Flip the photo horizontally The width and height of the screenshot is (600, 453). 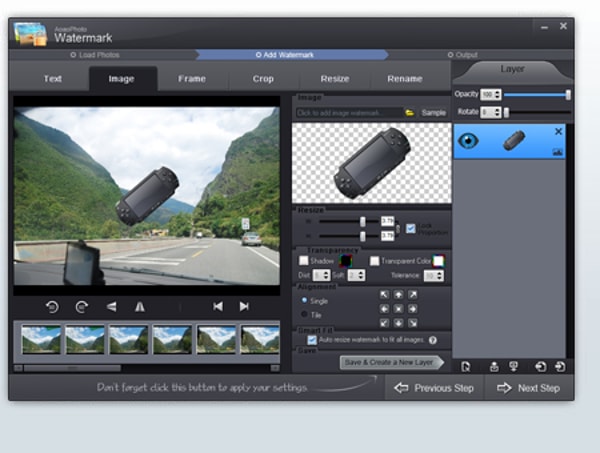pos(111,307)
